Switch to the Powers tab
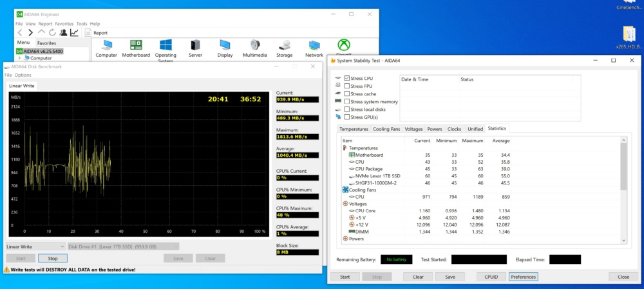 point(435,129)
